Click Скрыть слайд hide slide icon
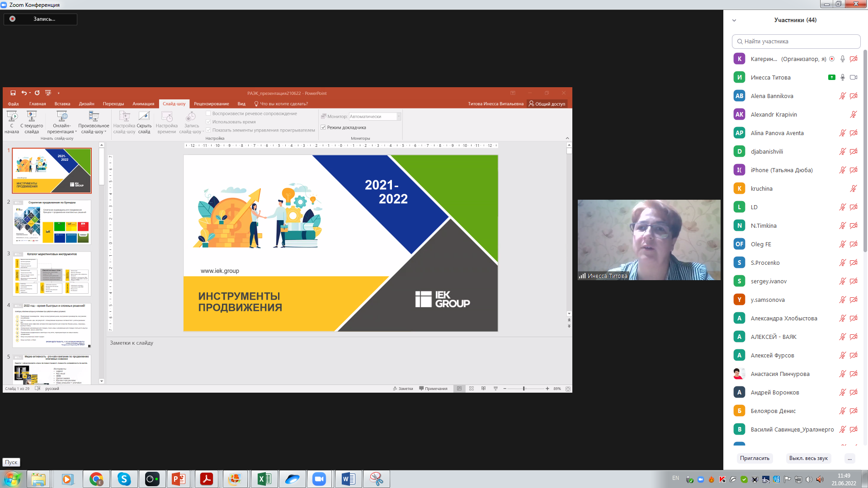The image size is (868, 488). 144,117
